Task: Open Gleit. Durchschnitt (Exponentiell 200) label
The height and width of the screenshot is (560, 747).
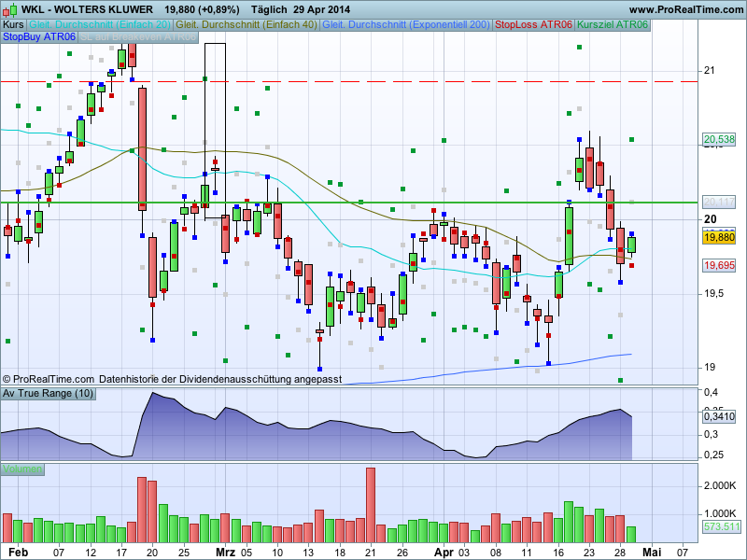Action: (406, 25)
